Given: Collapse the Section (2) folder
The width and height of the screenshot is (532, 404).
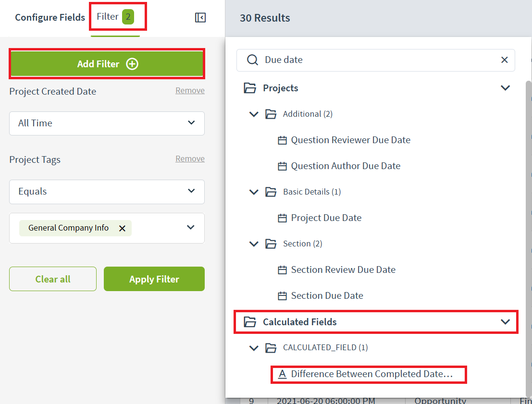Looking at the screenshot, I should tap(254, 244).
